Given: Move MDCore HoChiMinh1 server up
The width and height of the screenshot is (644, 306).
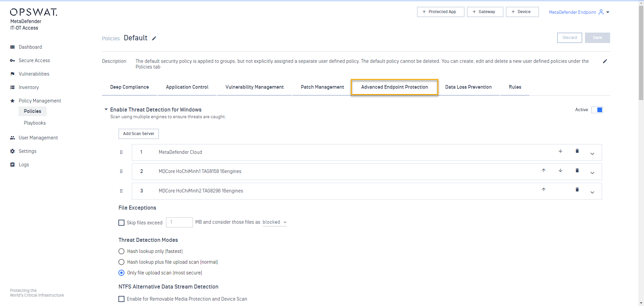Looking at the screenshot, I should (x=544, y=170).
